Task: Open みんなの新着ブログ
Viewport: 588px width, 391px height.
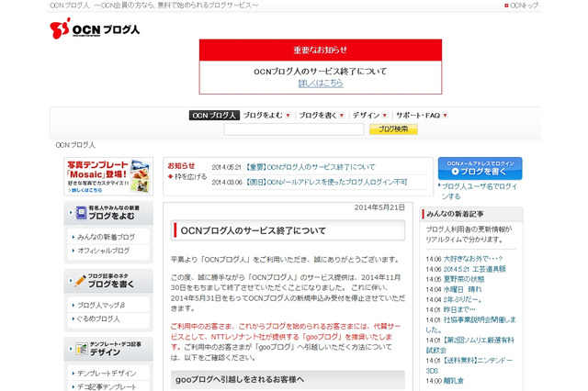Action: click(107, 237)
